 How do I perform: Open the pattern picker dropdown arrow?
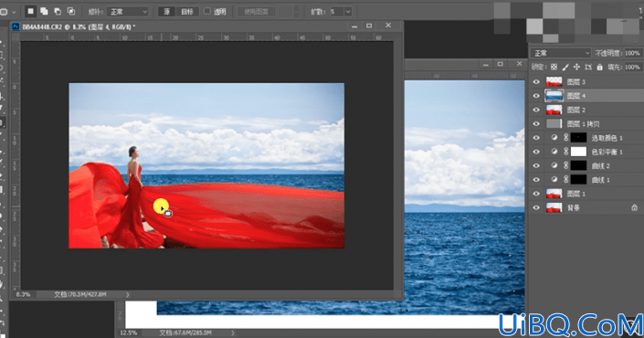coord(297,12)
